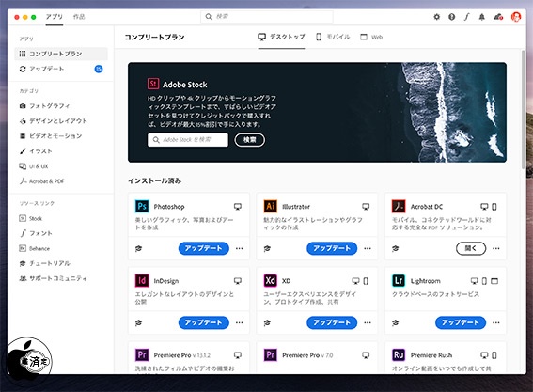The width and height of the screenshot is (533, 392).
Task: Open more options menu for Illustrator
Action: point(368,248)
